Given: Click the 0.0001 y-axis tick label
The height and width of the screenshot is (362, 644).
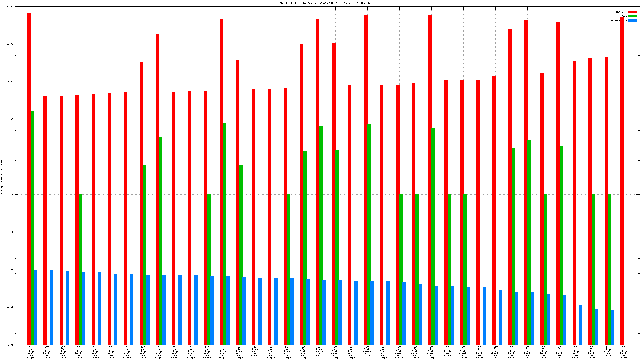Looking at the screenshot, I should pyautogui.click(x=9, y=345).
